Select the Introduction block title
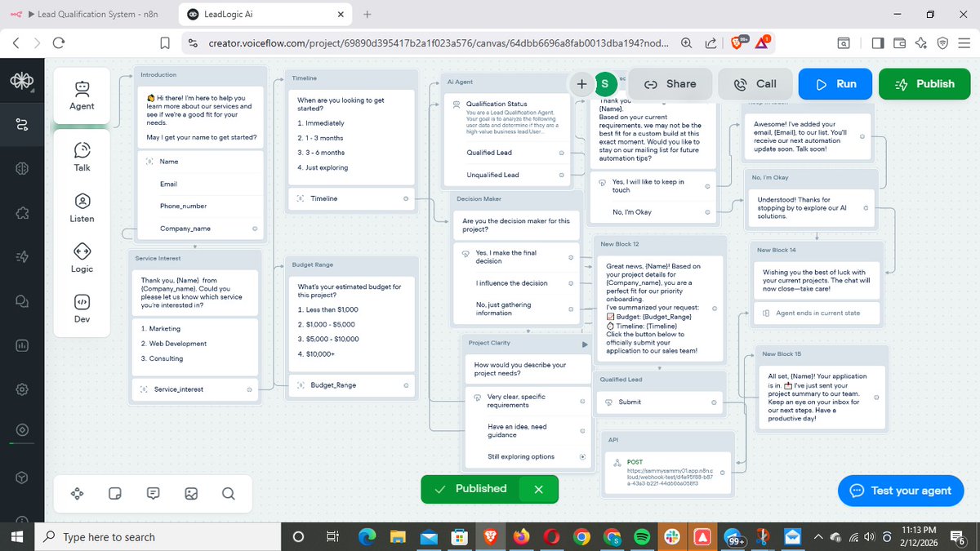 (x=158, y=74)
